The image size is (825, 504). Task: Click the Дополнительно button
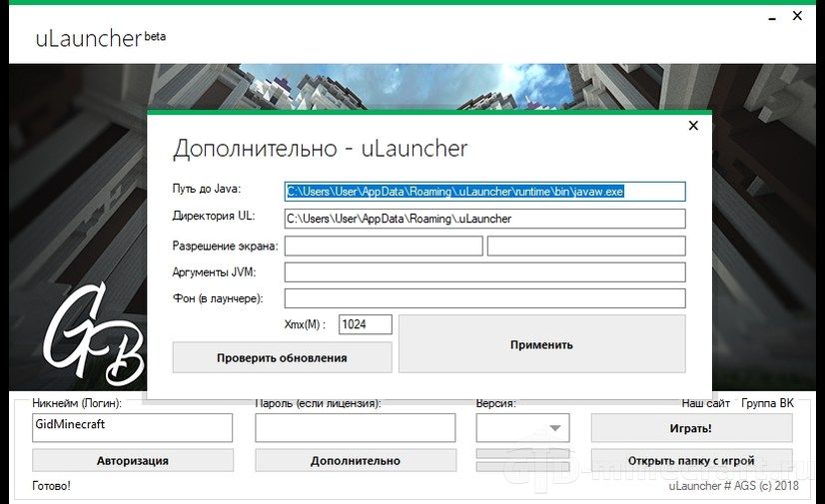pos(356,460)
